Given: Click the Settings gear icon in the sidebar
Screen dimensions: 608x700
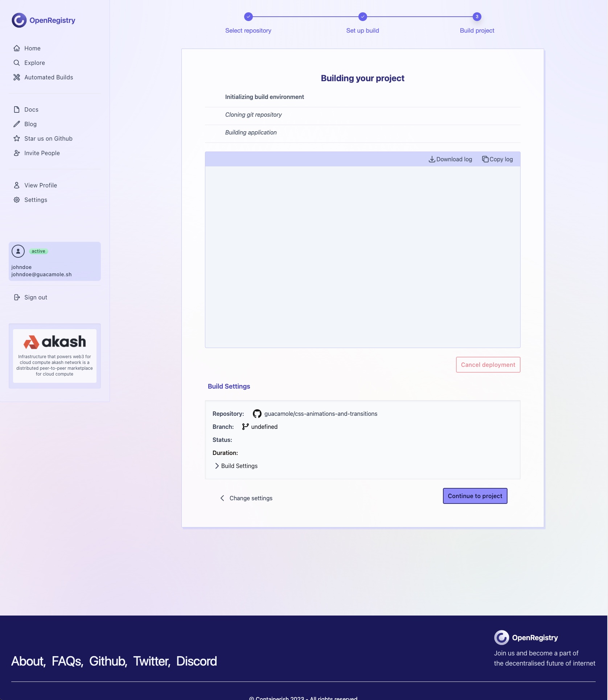Looking at the screenshot, I should click(17, 200).
